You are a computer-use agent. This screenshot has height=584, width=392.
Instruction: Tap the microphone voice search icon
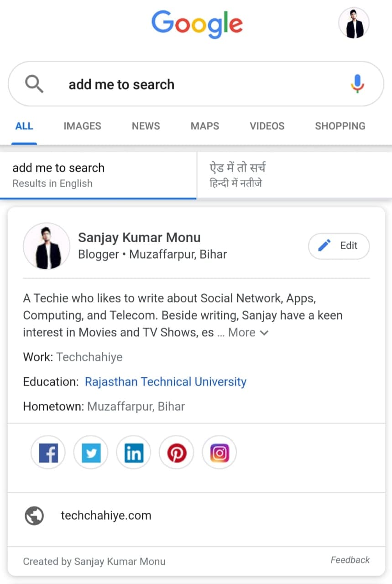[357, 84]
